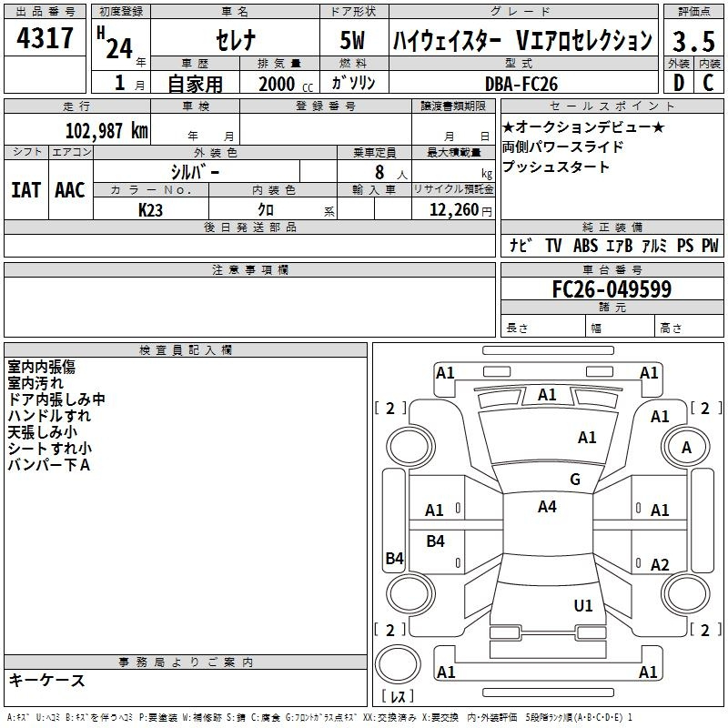
Task: Select the exterior color シルバー
Action: click(195, 172)
